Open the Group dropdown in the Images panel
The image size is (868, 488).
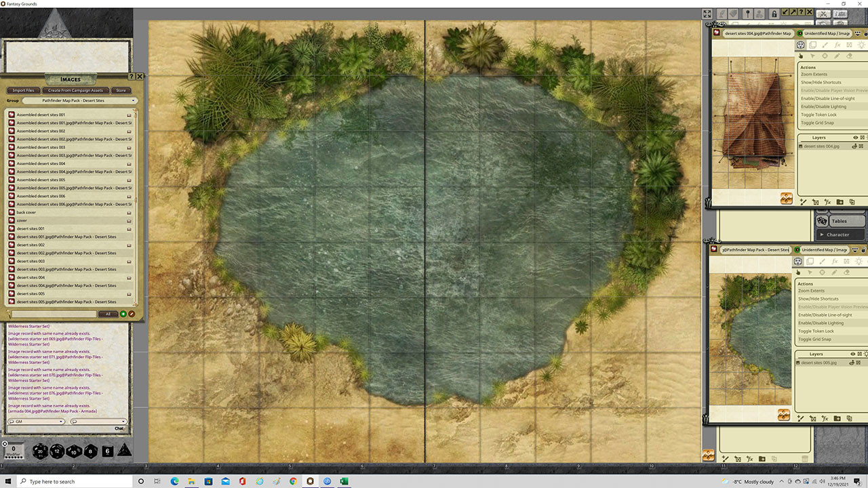coord(75,100)
